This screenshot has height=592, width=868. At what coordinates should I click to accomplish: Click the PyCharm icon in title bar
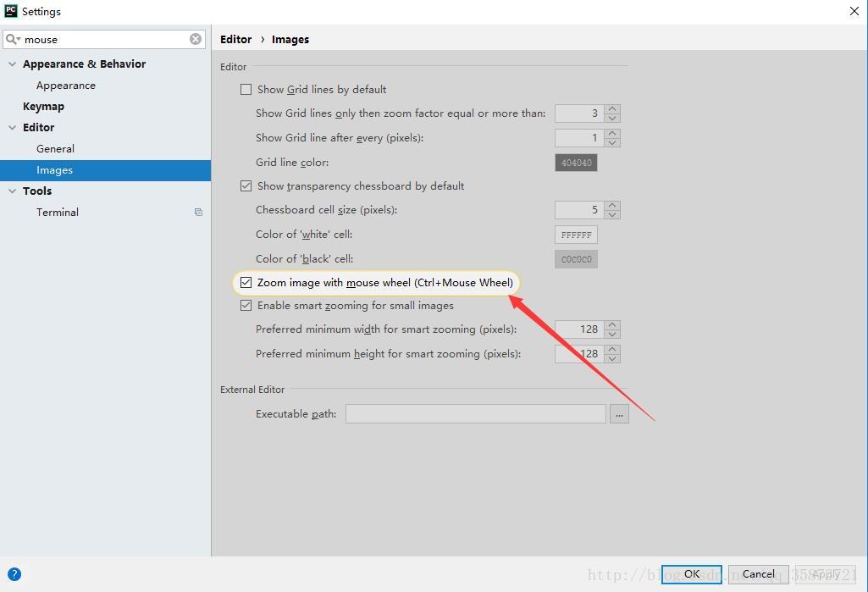tap(10, 10)
